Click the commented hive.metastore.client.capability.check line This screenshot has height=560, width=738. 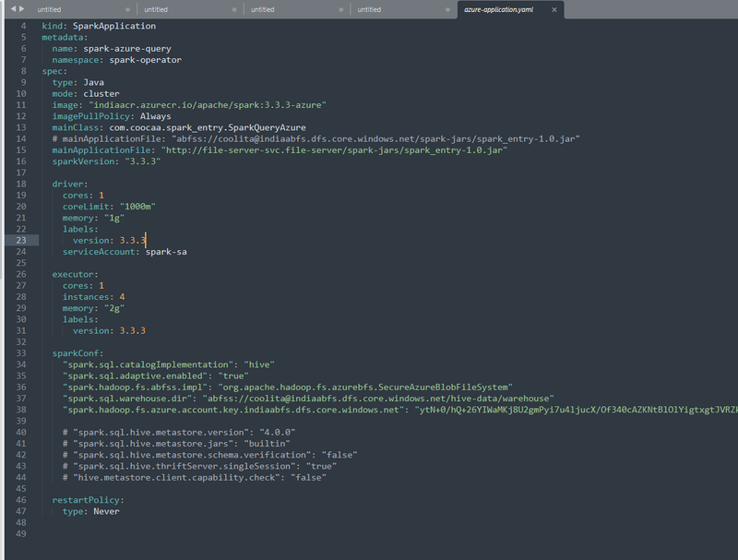tap(195, 478)
